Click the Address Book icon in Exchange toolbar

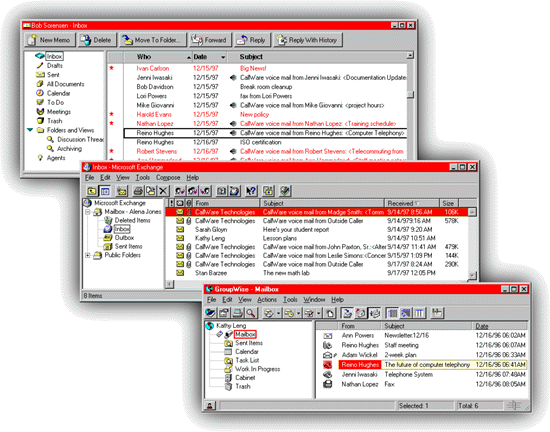click(221, 191)
